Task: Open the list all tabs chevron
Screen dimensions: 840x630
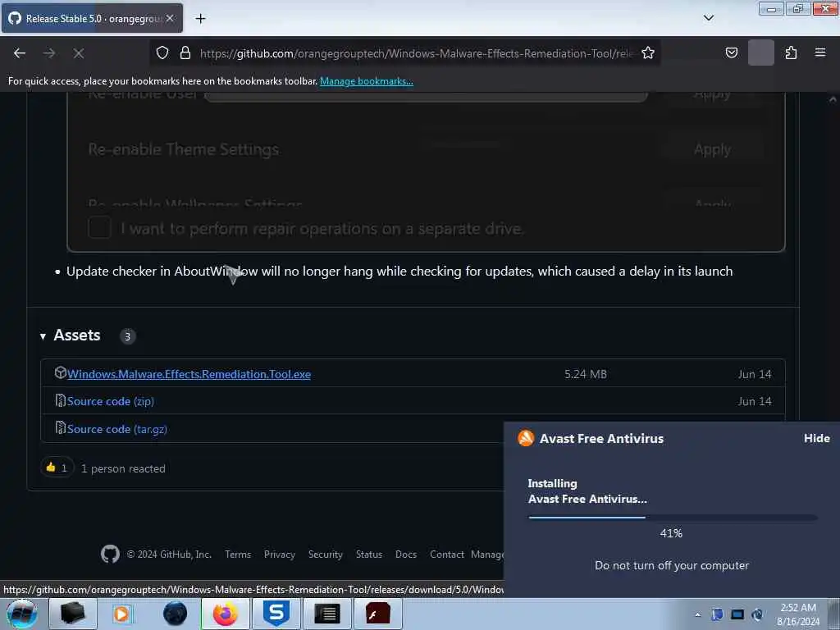Action: tap(708, 18)
